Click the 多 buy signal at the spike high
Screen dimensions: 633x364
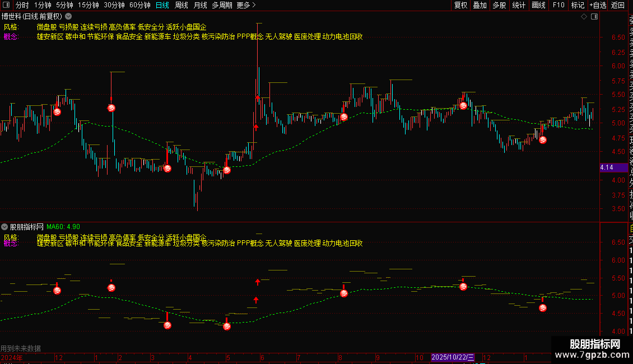[x=111, y=108]
